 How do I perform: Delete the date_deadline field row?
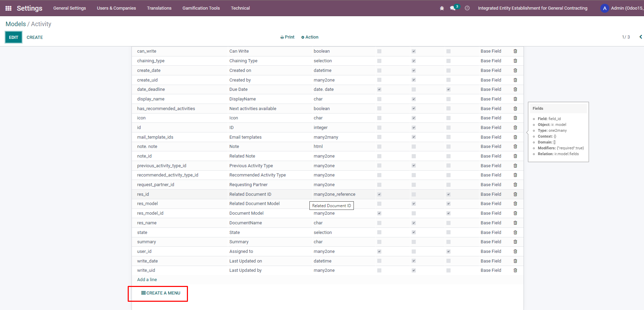(x=515, y=89)
